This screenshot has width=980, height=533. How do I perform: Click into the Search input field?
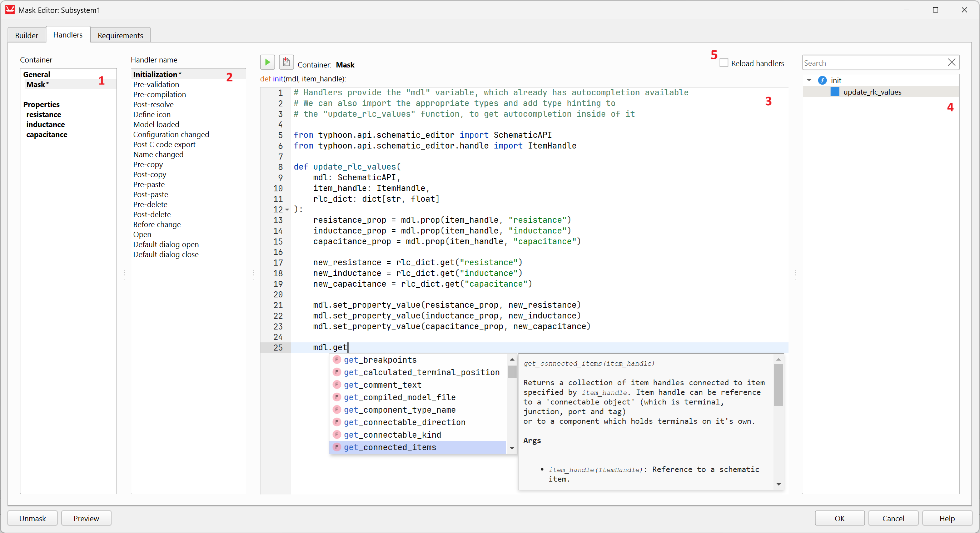pos(873,63)
